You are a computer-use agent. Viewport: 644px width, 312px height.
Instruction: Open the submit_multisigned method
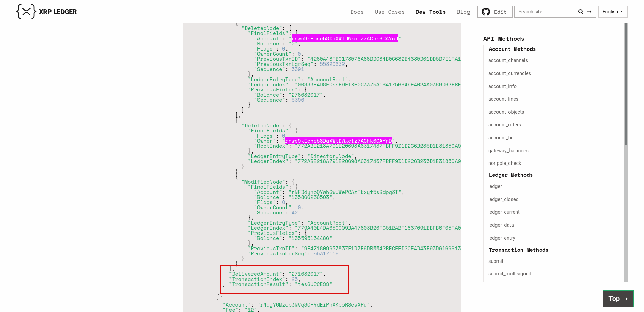coord(510,274)
